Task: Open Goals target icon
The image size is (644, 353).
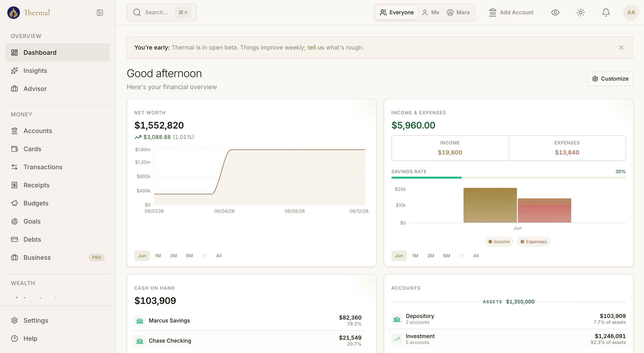Action: [x=14, y=221]
